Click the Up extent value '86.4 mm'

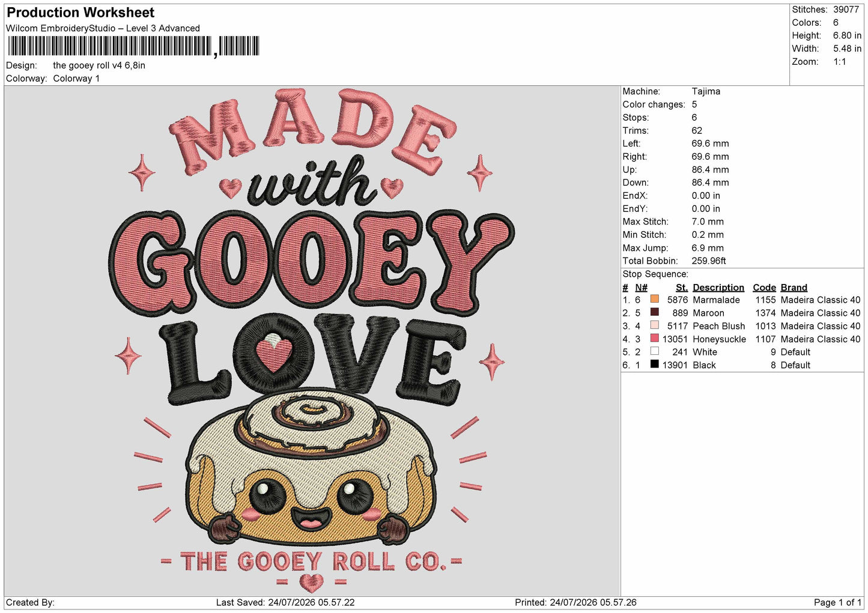(710, 170)
